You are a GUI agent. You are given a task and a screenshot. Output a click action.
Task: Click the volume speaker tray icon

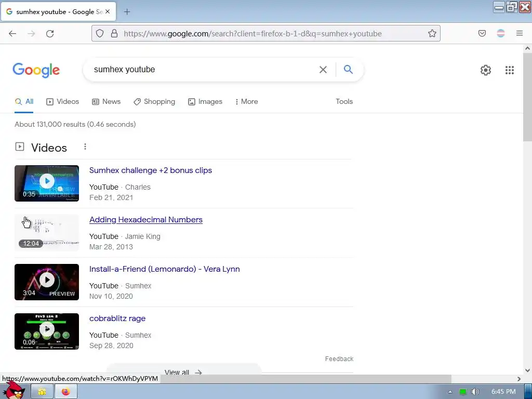(x=475, y=392)
